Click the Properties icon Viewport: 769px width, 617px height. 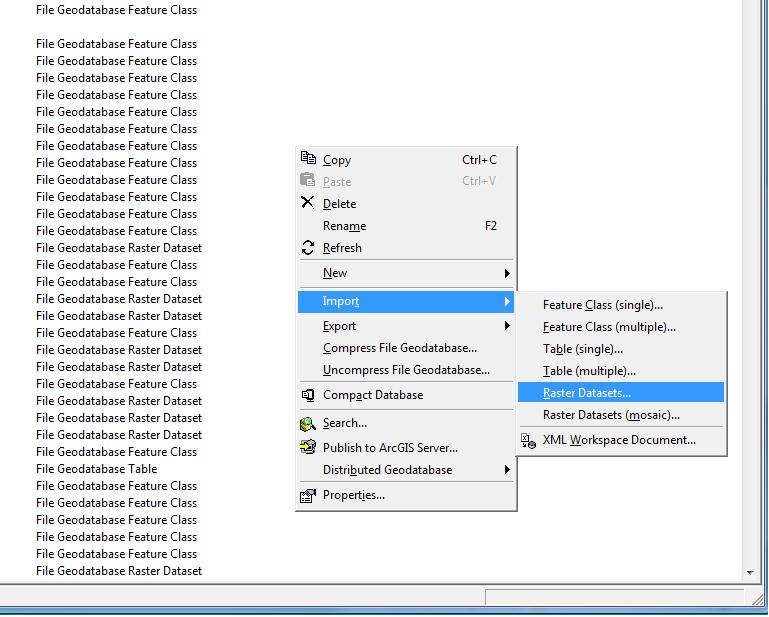308,496
